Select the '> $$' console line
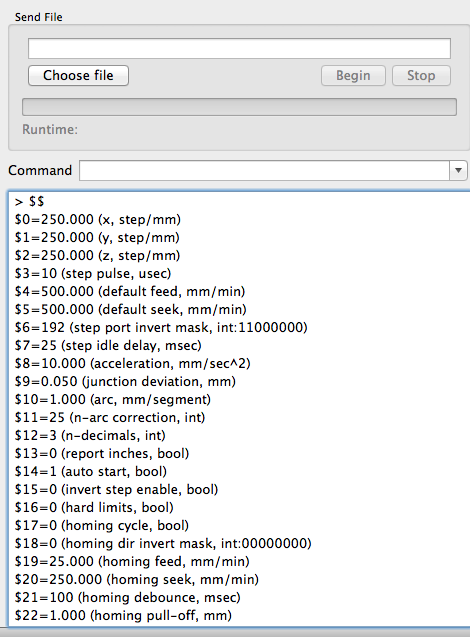Image resolution: width=470 pixels, height=637 pixels. point(29,202)
